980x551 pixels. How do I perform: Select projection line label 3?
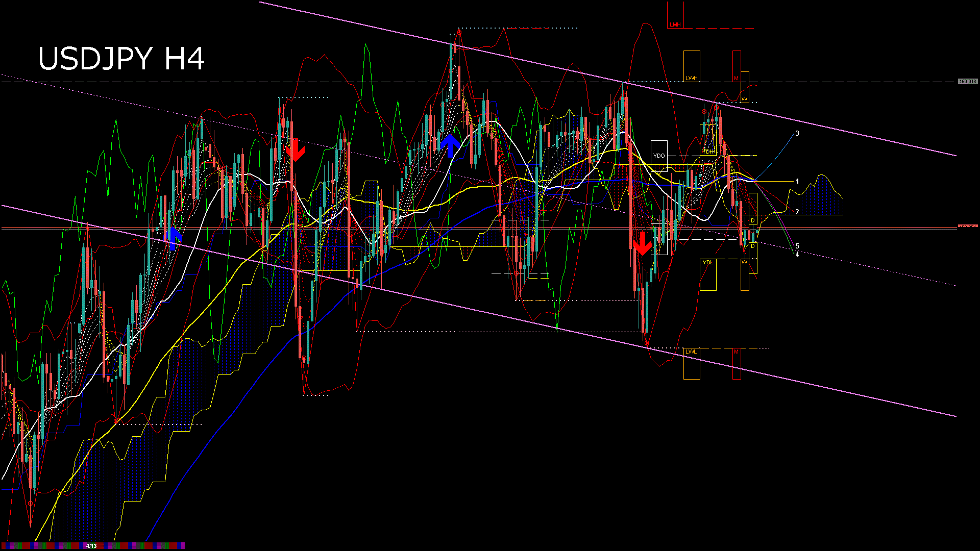point(797,134)
